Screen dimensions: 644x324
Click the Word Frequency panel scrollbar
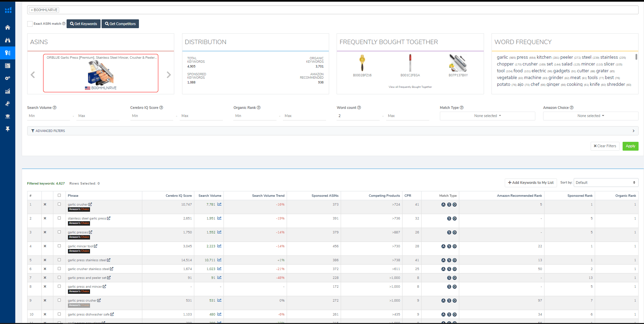pyautogui.click(x=636, y=57)
